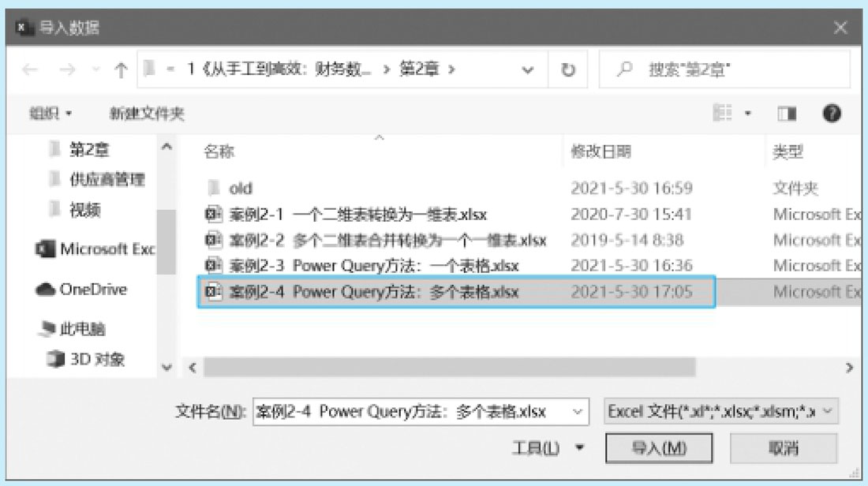868x486 pixels.
Task: Go back with the left arrow
Action: coord(30,69)
